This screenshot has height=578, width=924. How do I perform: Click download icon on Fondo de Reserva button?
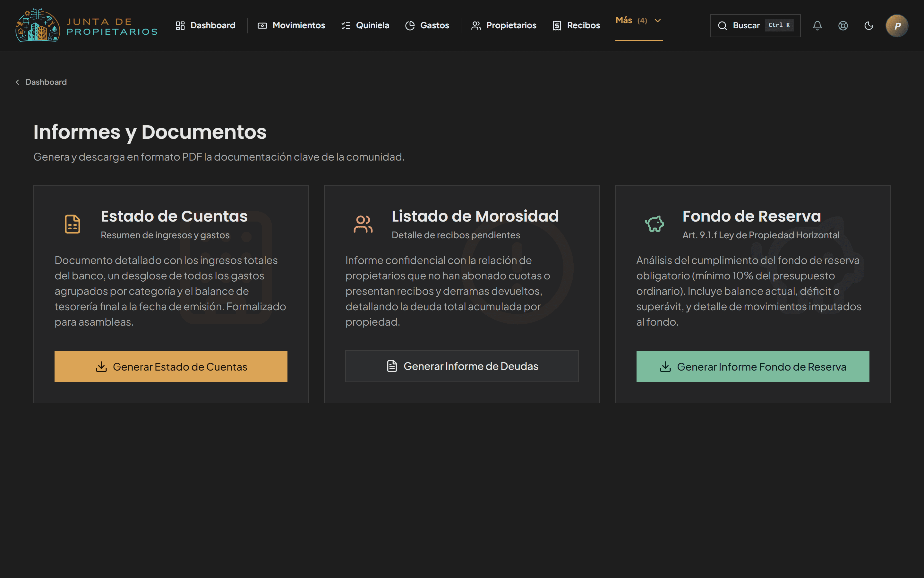665,367
